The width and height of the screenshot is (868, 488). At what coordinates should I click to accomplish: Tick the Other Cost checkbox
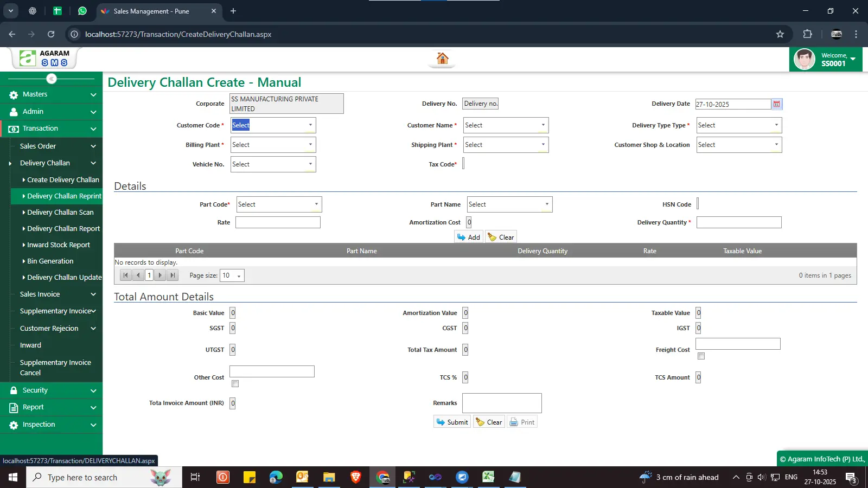coord(235,384)
